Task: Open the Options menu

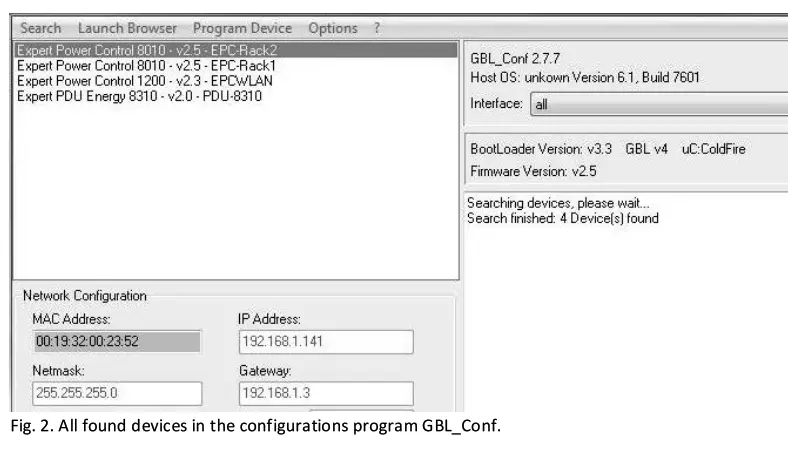Action: point(333,28)
